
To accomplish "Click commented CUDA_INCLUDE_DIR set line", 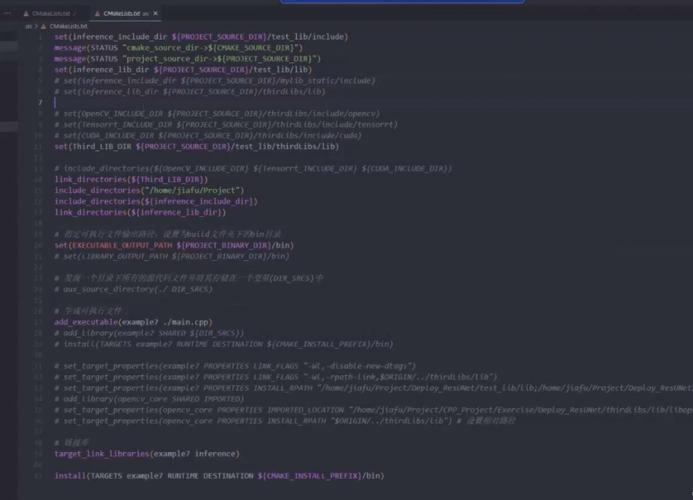I will [208, 136].
